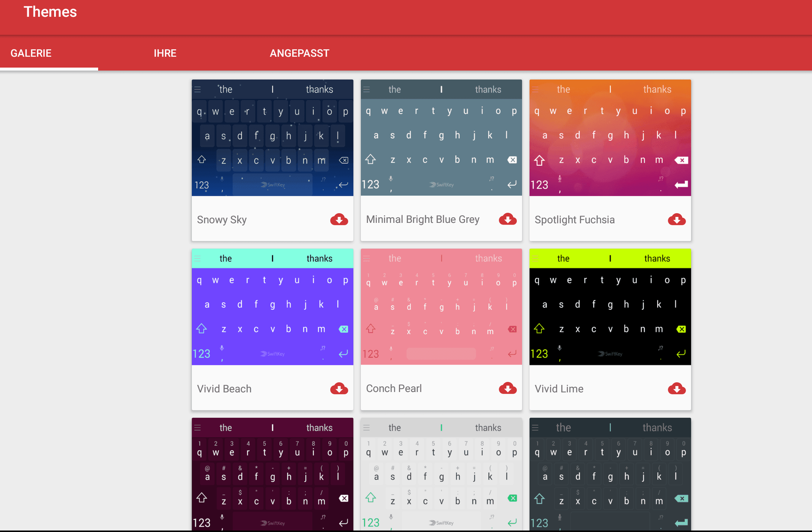Download the Snowy Sky theme
This screenshot has width=812, height=532.
pos(339,219)
